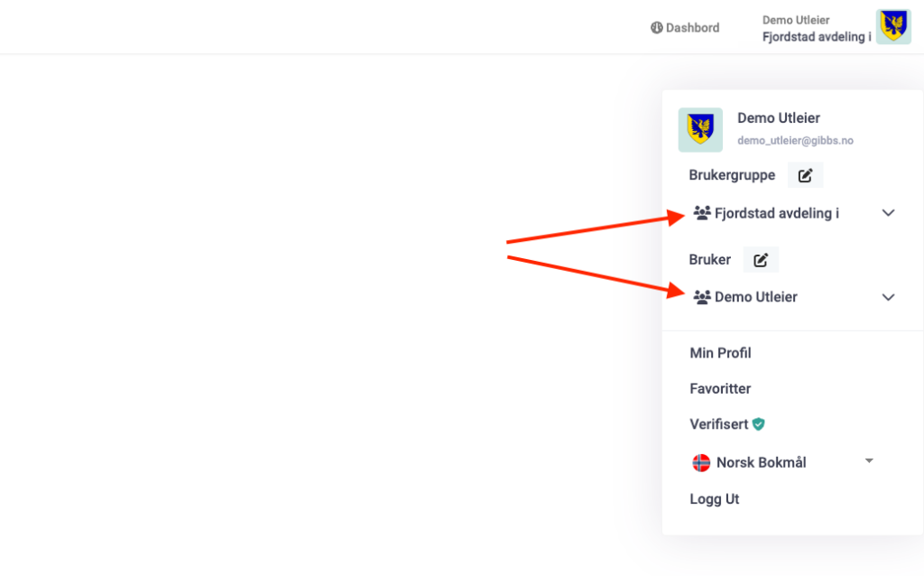Expand the Demo Utleier user chevron
Viewport: 924px width, 576px height.
pyautogui.click(x=888, y=297)
